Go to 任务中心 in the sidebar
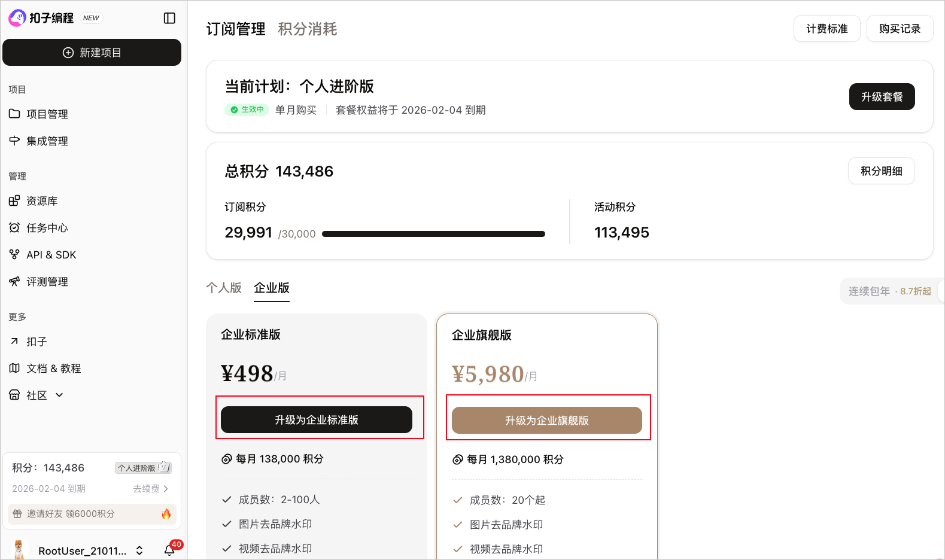Image resolution: width=945 pixels, height=560 pixels. 47,228
